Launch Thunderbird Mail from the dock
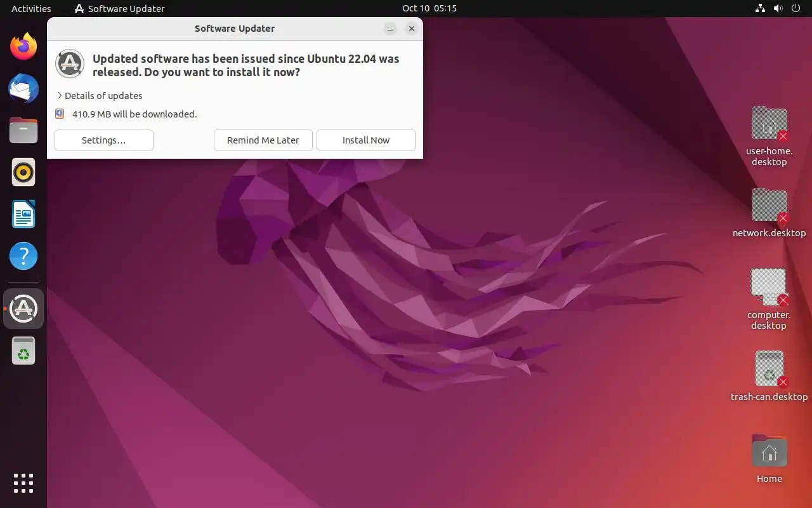 click(x=23, y=88)
